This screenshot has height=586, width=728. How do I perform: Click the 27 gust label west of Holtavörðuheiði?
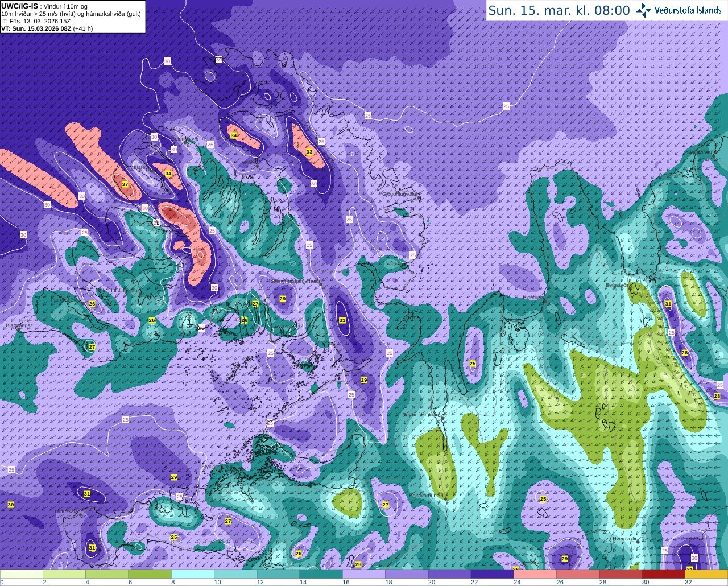386,505
